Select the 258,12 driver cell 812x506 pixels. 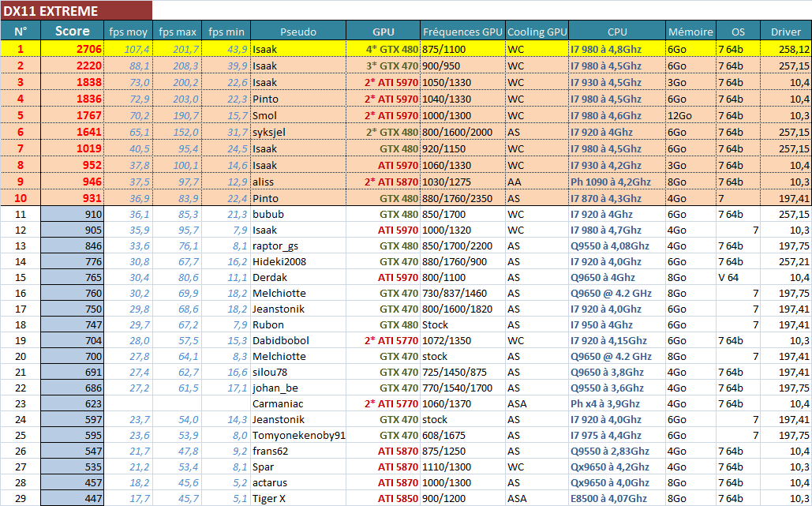click(x=786, y=49)
